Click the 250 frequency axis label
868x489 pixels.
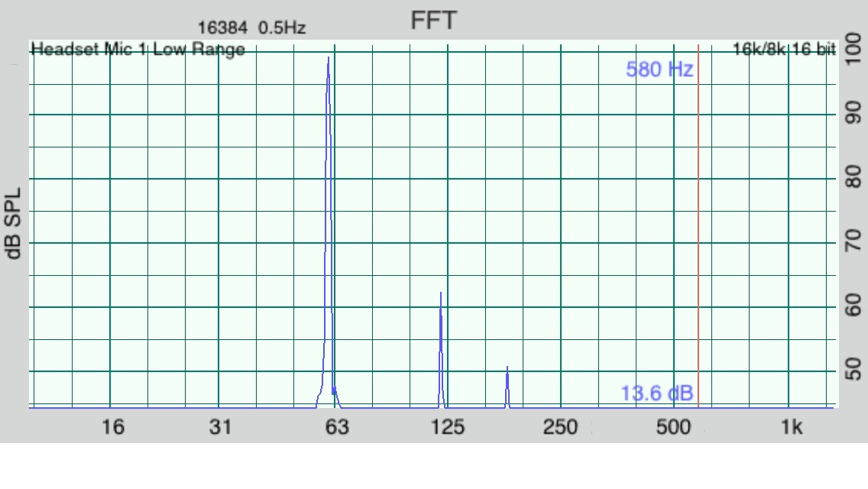[x=560, y=427]
